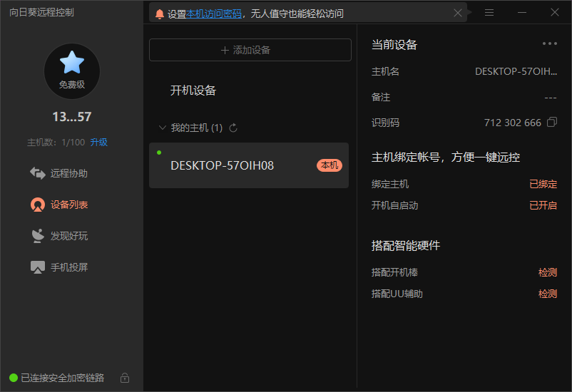Toggle 已开启 for 开机自启动
Screen dimensions: 572x392
coord(543,205)
